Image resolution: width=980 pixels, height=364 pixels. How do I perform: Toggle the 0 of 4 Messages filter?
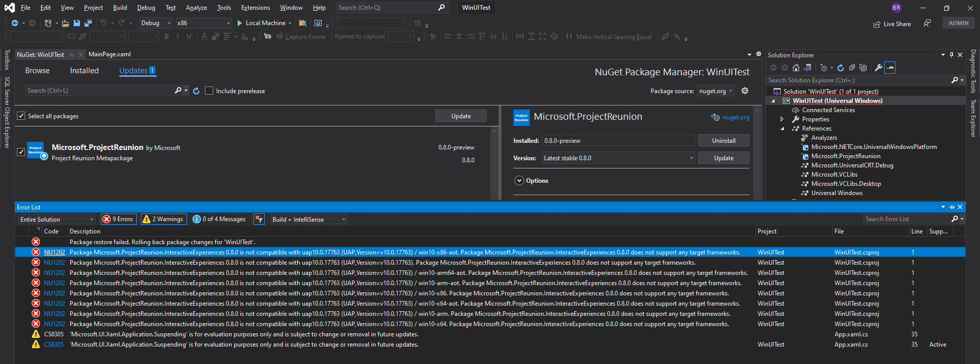tap(219, 219)
